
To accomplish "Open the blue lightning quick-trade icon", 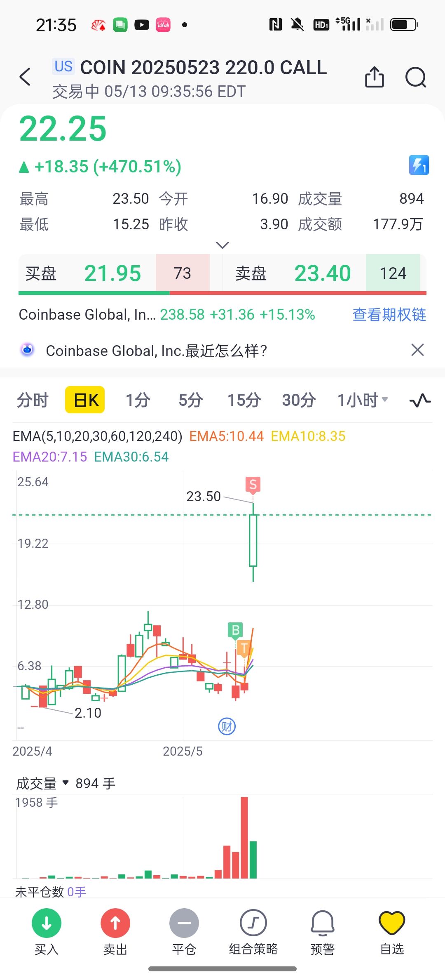I will tap(419, 165).
